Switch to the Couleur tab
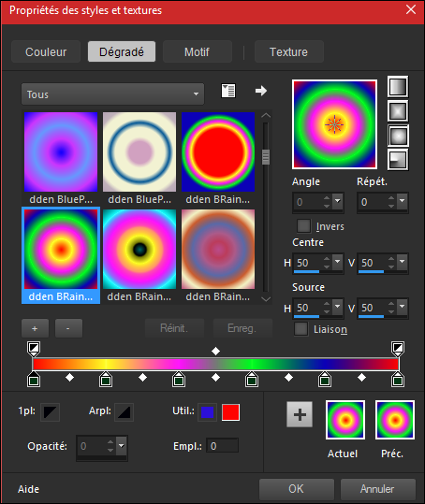Viewport: 425px width, 504px height. 46,51
